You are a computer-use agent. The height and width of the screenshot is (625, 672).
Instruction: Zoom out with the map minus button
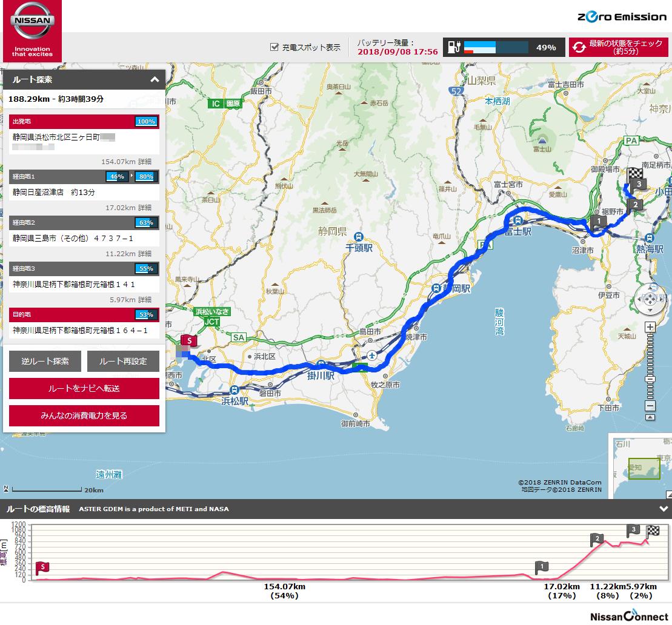pyautogui.click(x=650, y=406)
